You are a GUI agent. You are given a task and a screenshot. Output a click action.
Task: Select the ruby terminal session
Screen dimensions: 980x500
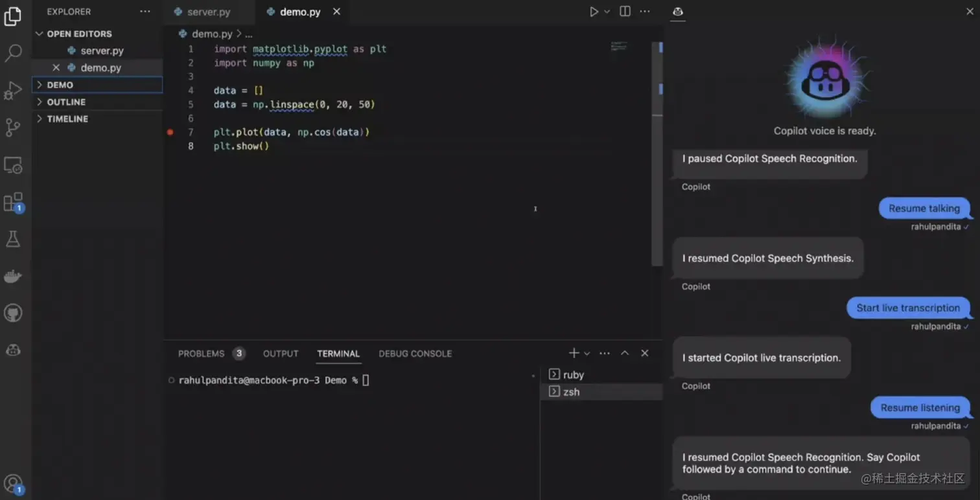601,375
